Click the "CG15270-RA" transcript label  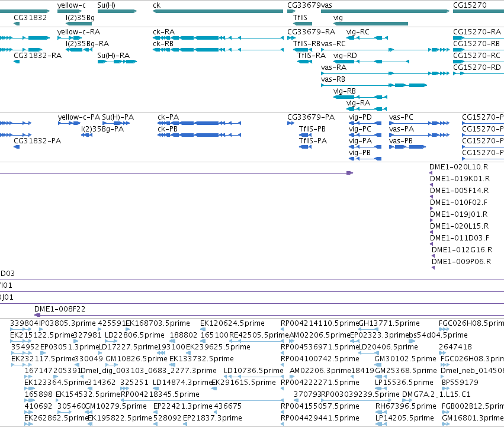click(x=477, y=32)
